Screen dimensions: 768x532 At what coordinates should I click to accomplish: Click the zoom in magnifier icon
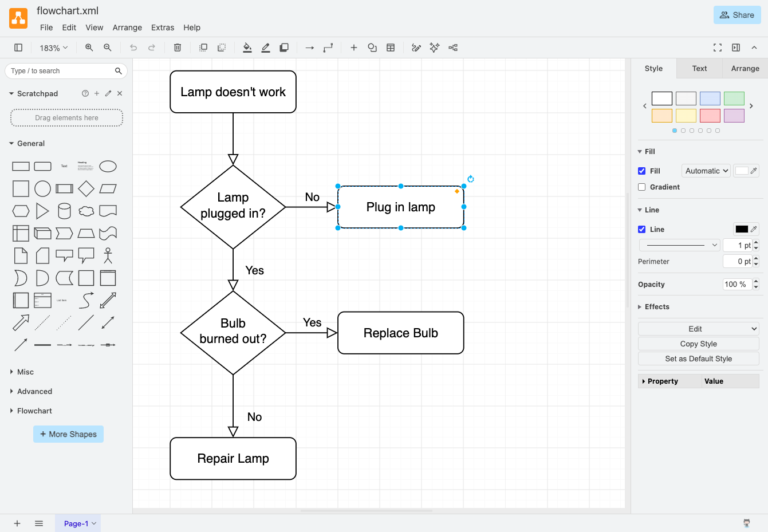pos(89,48)
